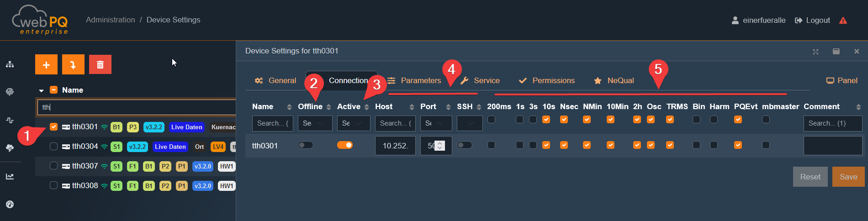Click the red trash delete button
Viewport: 868px width, 221px height.
[100, 64]
